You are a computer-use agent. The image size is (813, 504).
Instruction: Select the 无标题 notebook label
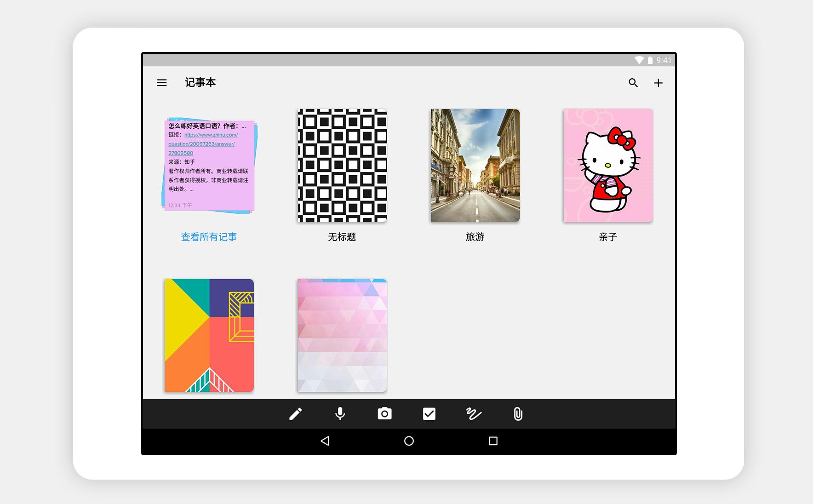point(342,237)
